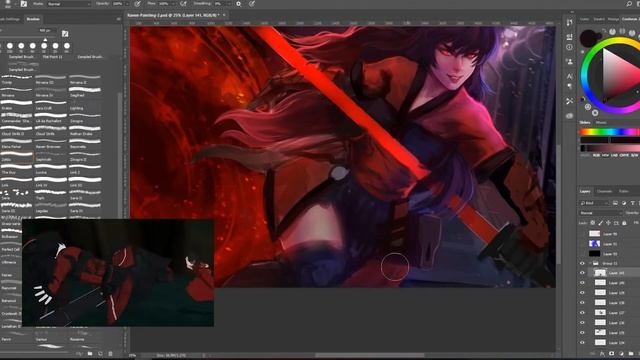This screenshot has width=640, height=360.
Task: Filter layers by type layers T icon
Action: coord(632,203)
